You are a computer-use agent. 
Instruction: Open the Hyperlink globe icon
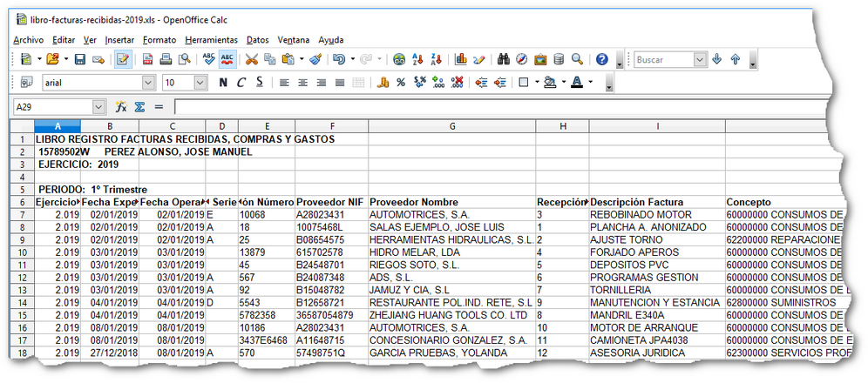(x=399, y=59)
